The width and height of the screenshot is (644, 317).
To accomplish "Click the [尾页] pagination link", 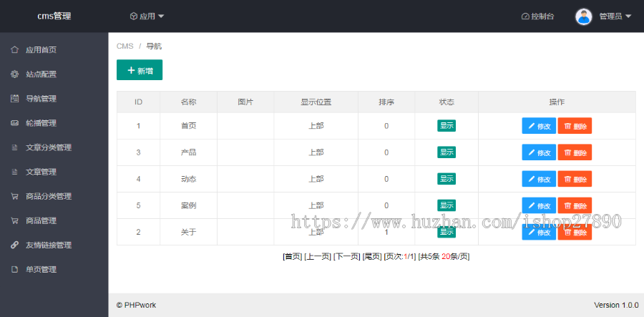I will click(372, 257).
